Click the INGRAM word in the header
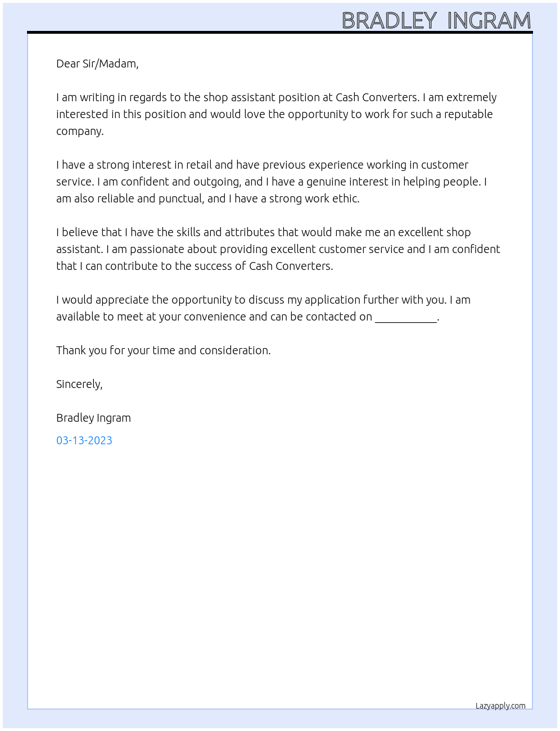The height and width of the screenshot is (731, 560). [489, 21]
